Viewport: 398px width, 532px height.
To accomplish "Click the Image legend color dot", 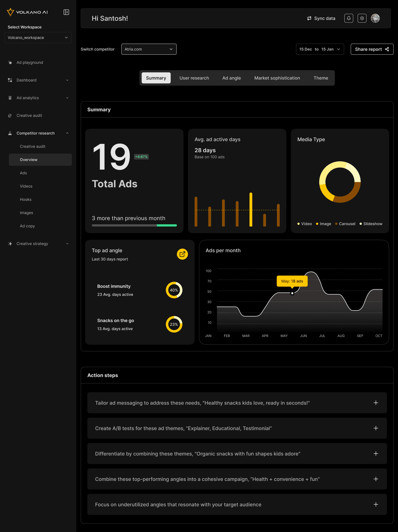I will (317, 224).
